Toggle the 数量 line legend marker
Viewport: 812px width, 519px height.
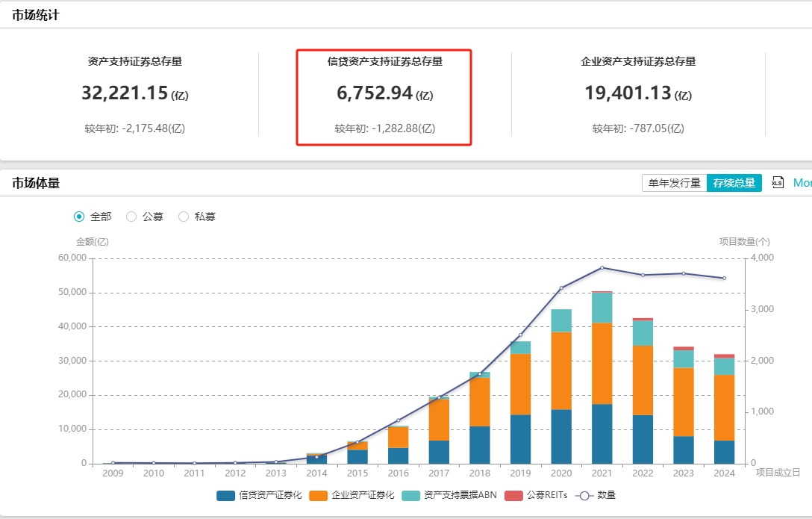[582, 495]
